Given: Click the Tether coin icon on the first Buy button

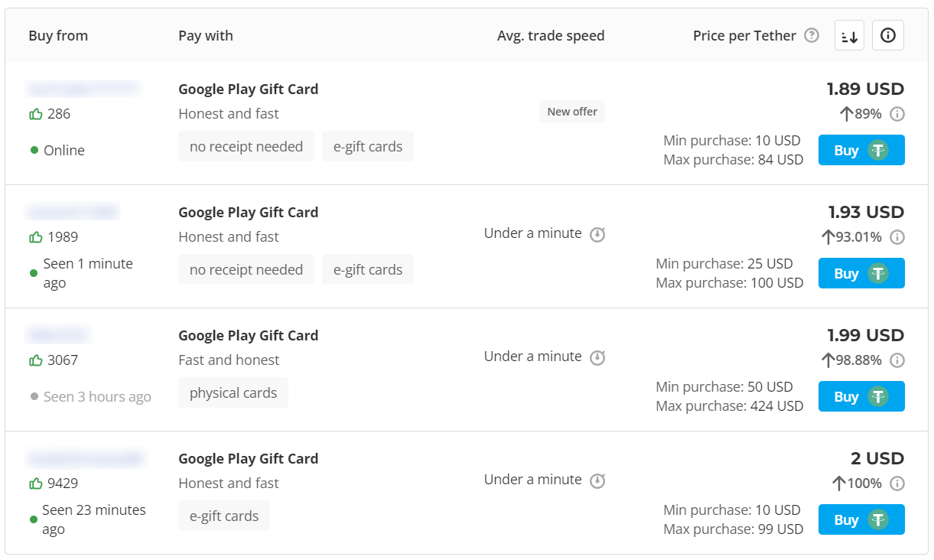Looking at the screenshot, I should click(x=877, y=150).
